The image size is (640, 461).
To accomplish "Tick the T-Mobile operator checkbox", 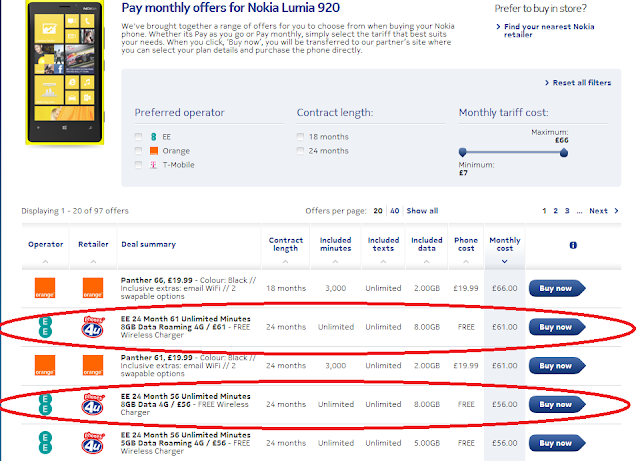I will click(138, 165).
